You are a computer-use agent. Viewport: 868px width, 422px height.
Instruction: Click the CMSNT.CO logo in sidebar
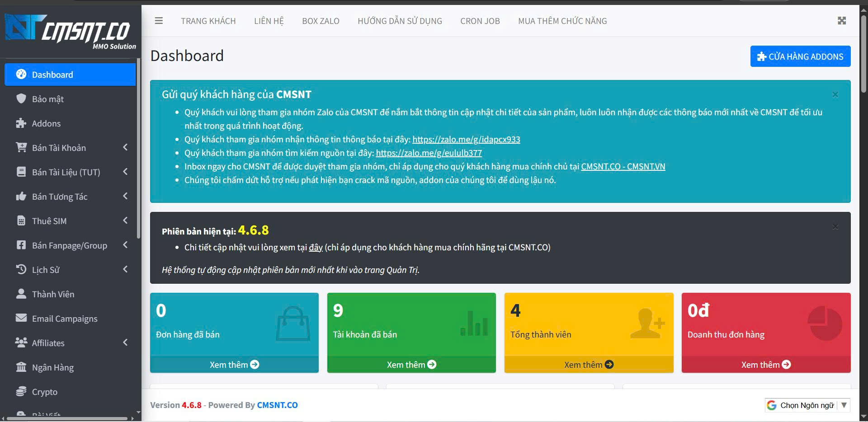(x=70, y=32)
